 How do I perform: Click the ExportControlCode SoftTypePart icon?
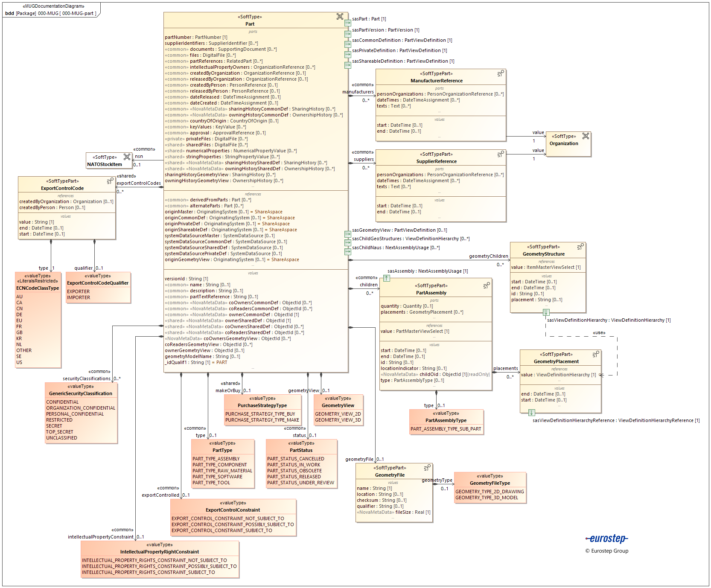pos(110,181)
